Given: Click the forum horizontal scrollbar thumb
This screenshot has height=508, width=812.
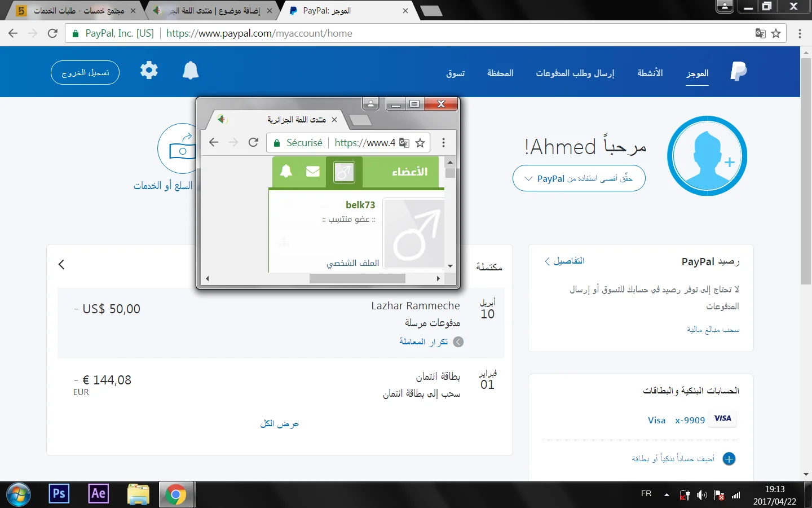Looking at the screenshot, I should pyautogui.click(x=357, y=278).
